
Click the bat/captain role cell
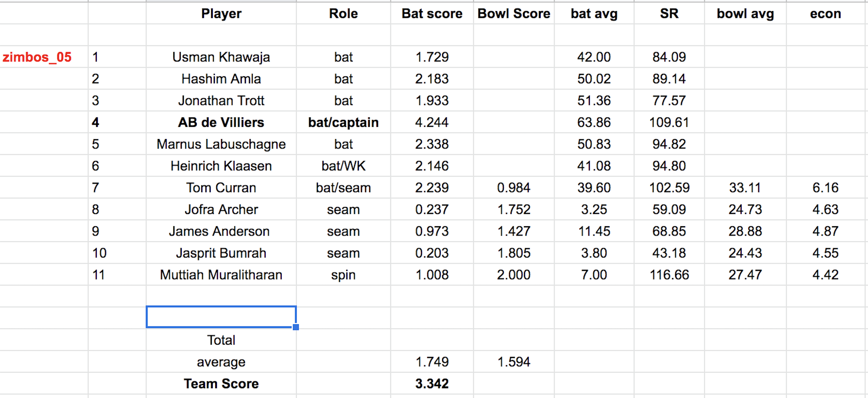343,122
